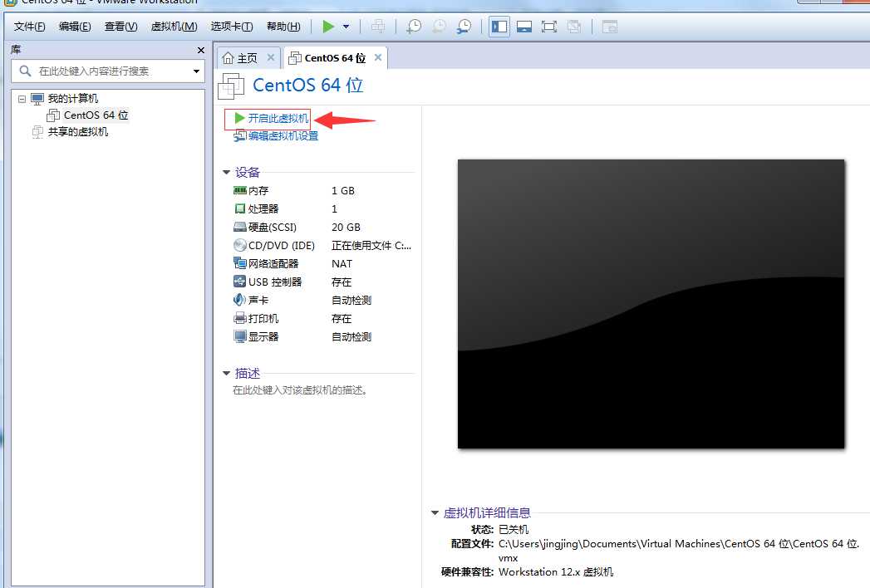870x588 pixels.
Task: Click the console view toolbar icon at far right
Action: [x=610, y=26]
